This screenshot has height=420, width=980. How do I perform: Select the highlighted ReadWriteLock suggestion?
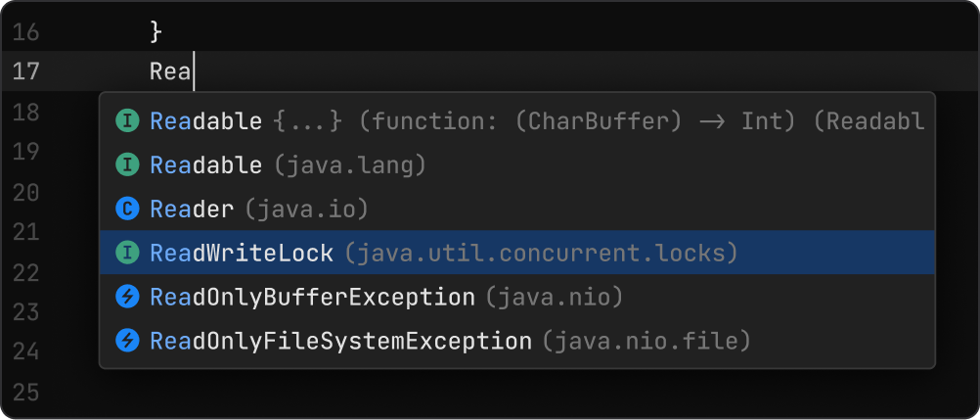tap(242, 253)
